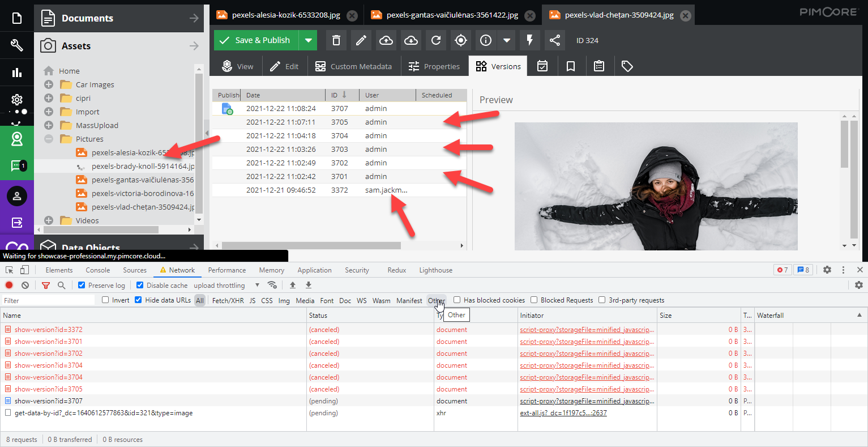This screenshot has height=447, width=868.
Task: Open the calendar schedule tab icon
Action: [x=542, y=66]
